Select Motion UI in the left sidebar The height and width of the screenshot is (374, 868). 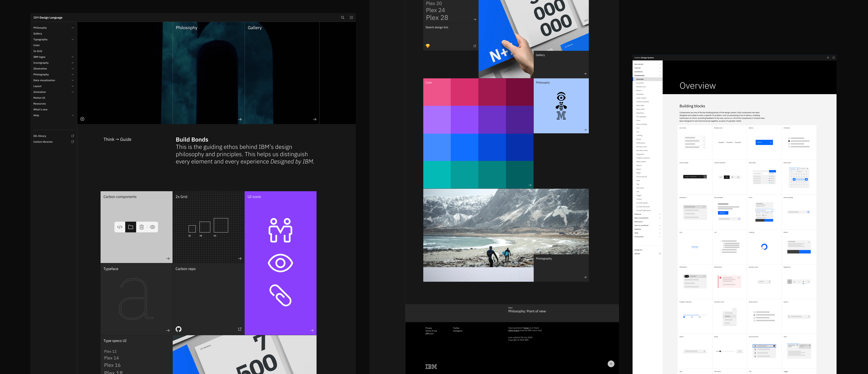[x=39, y=98]
